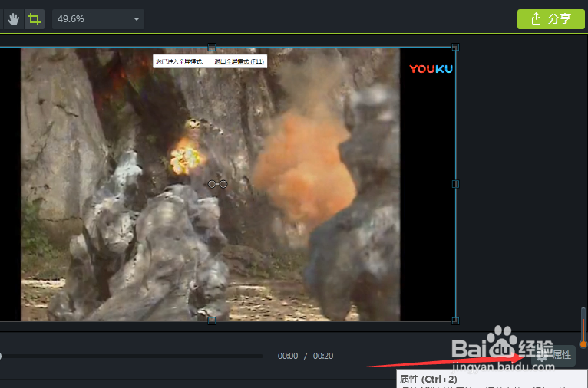Click the bottom-center canvas resize handle
This screenshot has height=388, width=588.
(212, 321)
